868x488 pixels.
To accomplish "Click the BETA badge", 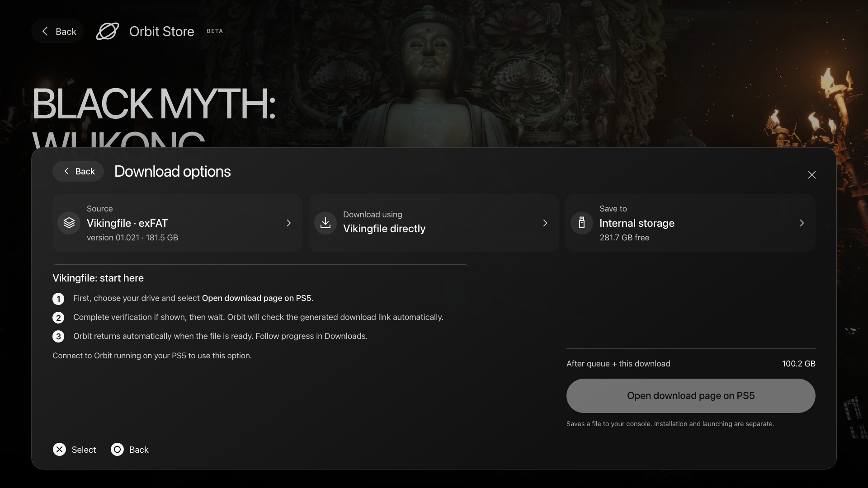I will coord(215,31).
